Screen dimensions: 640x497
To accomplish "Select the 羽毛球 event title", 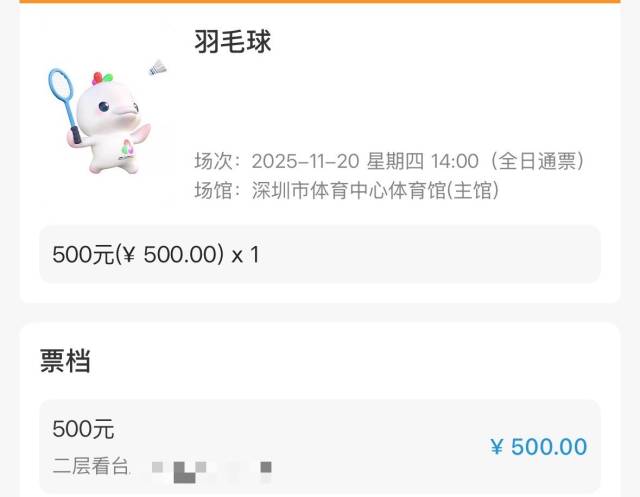I will click(232, 41).
